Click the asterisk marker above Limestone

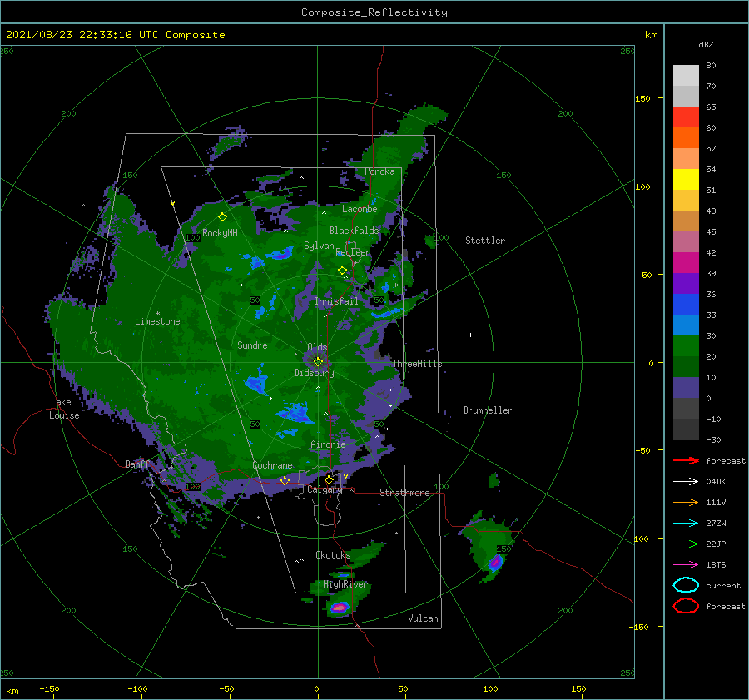click(x=157, y=314)
